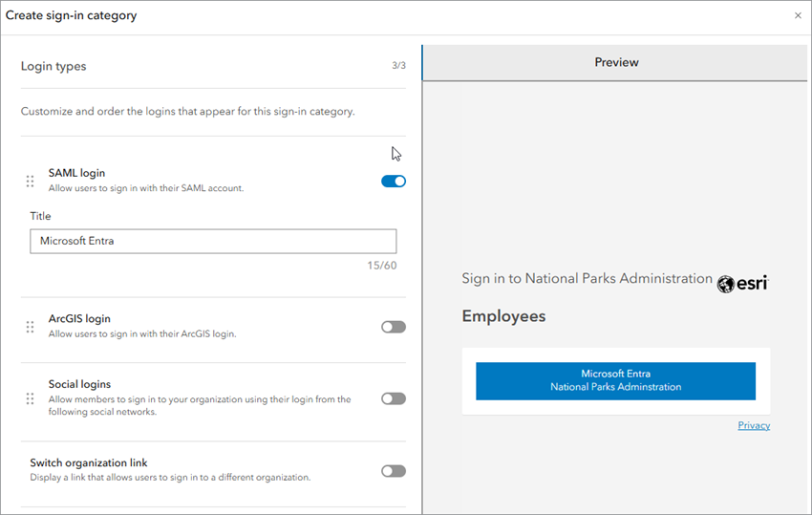Disable the SAML login toggle

[x=394, y=181]
